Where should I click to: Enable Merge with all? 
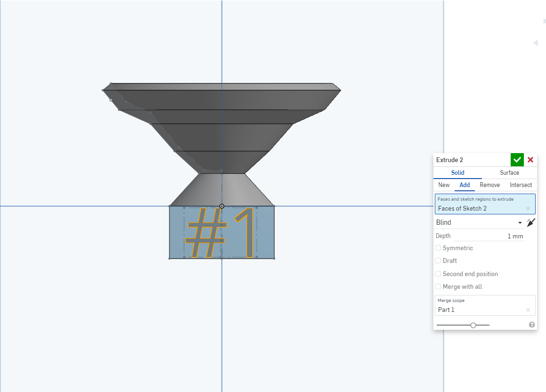[x=438, y=286]
